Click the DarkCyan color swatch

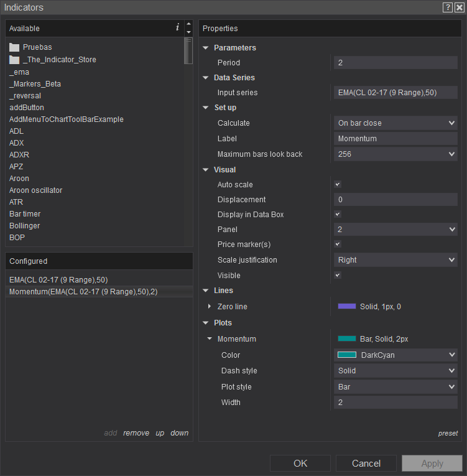coord(346,355)
